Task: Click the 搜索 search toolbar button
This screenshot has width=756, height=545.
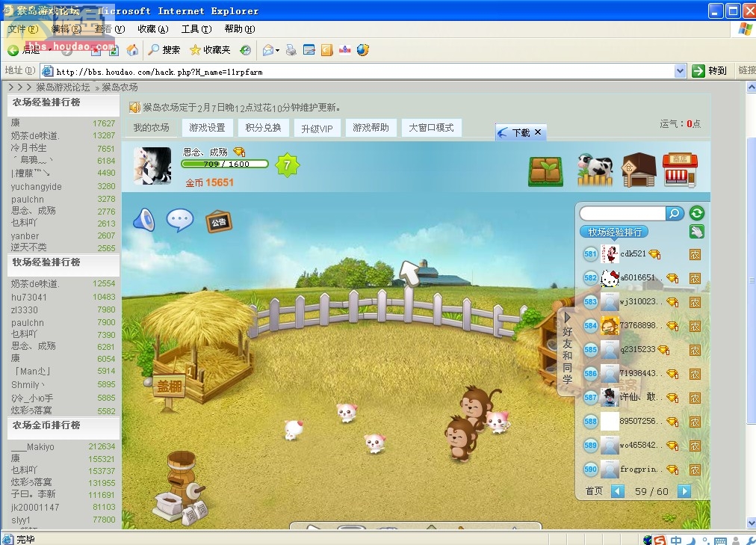Action: (x=164, y=49)
